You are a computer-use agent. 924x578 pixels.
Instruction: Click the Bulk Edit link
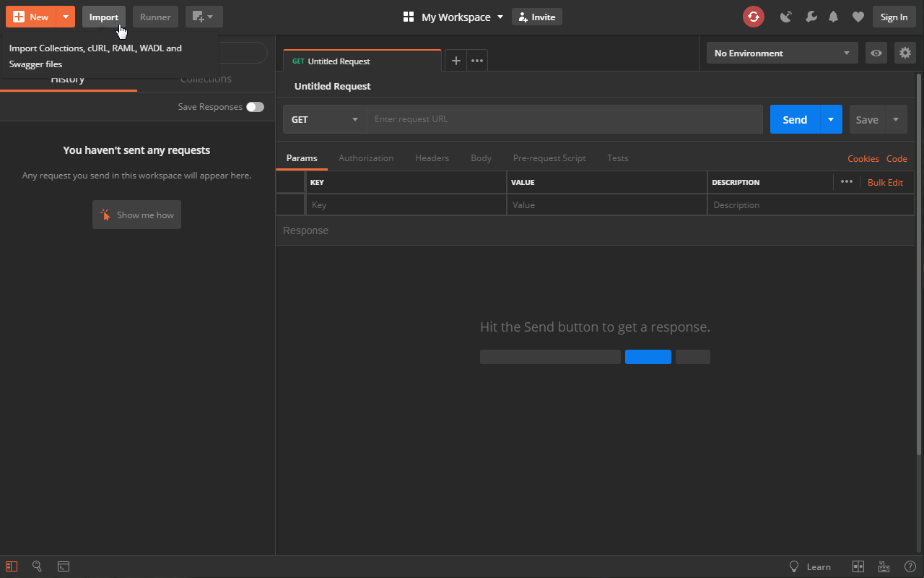click(885, 182)
